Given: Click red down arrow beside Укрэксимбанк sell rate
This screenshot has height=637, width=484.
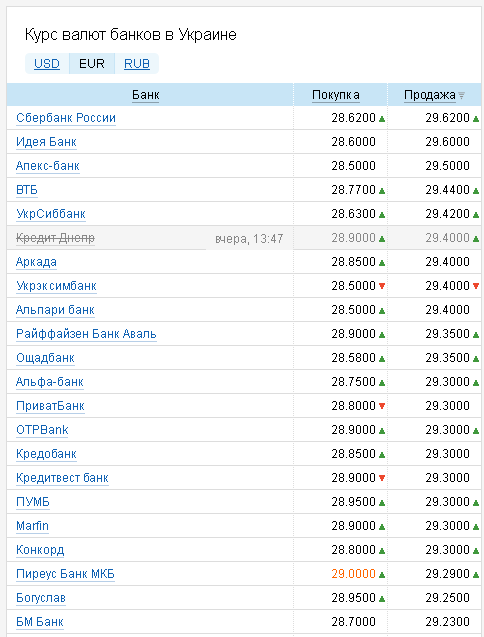Looking at the screenshot, I should (476, 286).
